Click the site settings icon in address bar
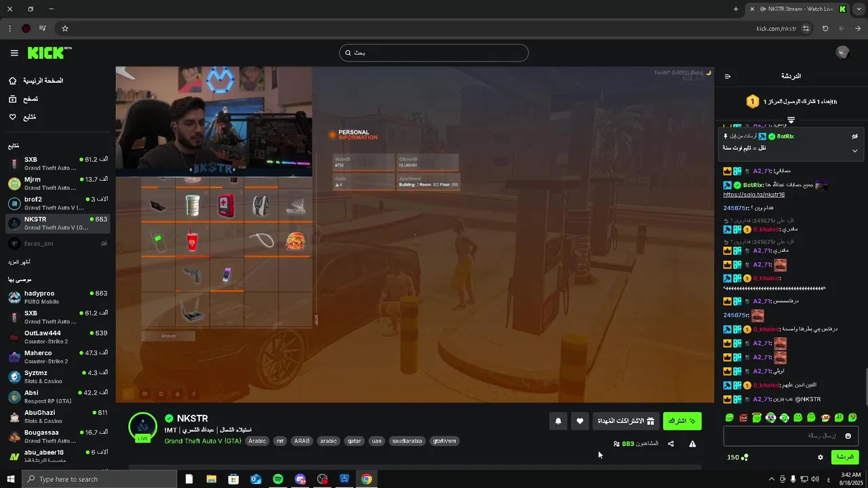Image resolution: width=868 pixels, height=488 pixels. 806,28
